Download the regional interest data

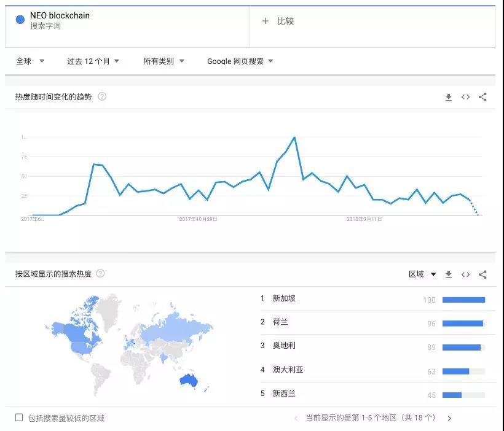point(449,274)
